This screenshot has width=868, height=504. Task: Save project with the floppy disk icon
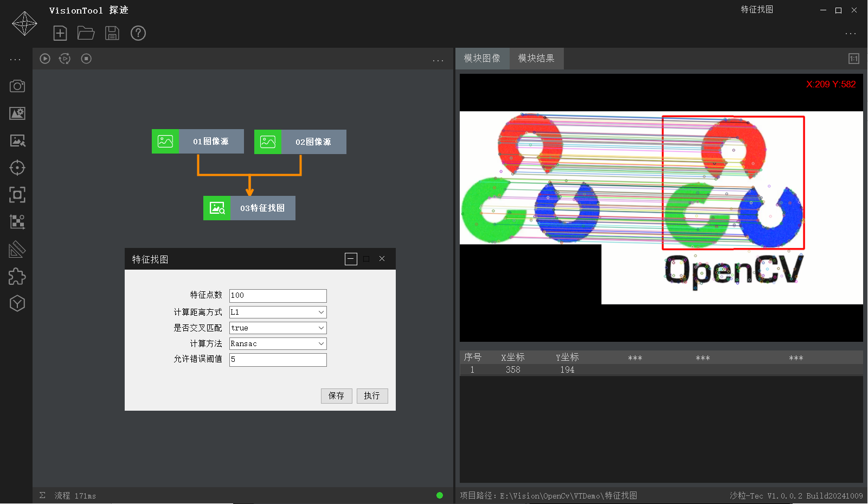click(x=112, y=33)
